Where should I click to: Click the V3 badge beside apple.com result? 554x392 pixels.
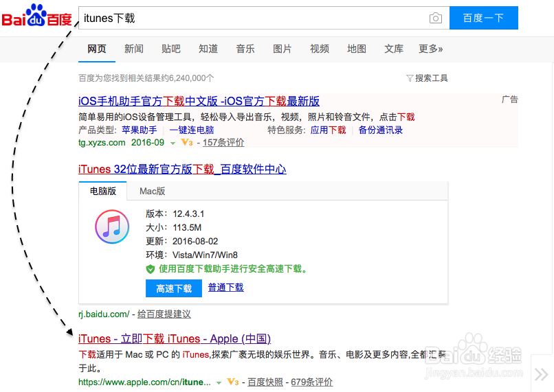coord(232,382)
